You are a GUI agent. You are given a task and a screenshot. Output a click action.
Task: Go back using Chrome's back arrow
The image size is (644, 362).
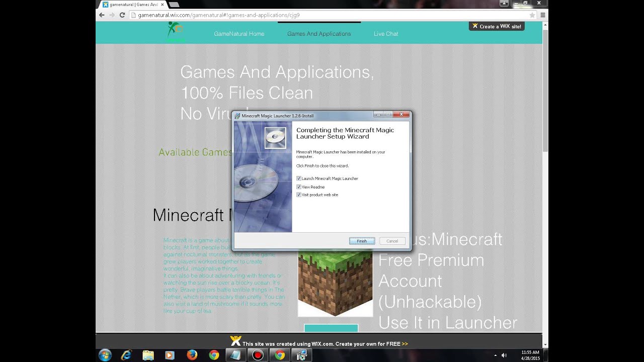102,15
